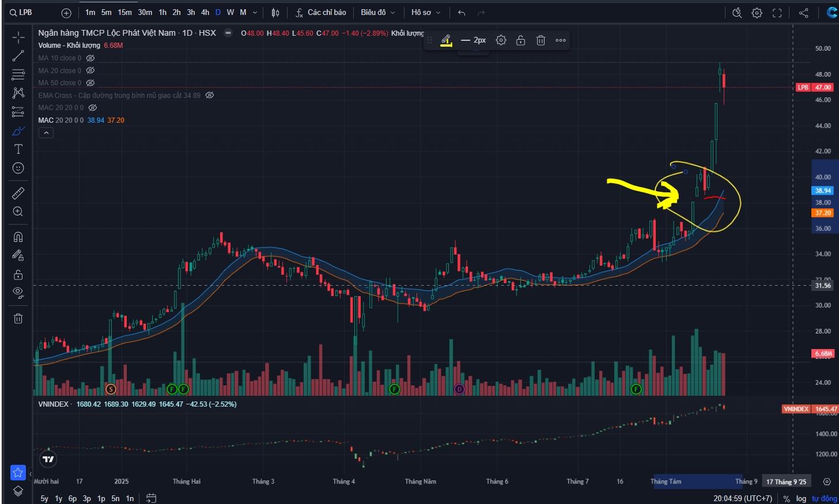Viewport: 839px width, 504px height.
Task: Show the MA 50 close indicator
Action: (90, 83)
